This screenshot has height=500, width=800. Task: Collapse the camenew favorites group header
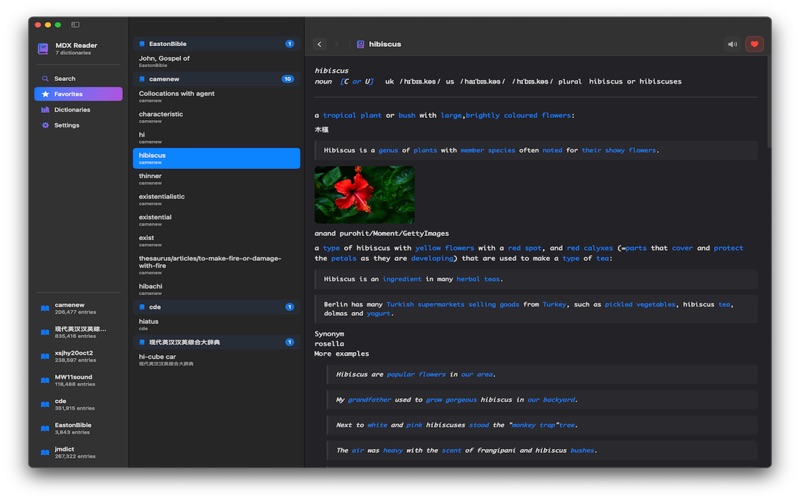tap(216, 79)
